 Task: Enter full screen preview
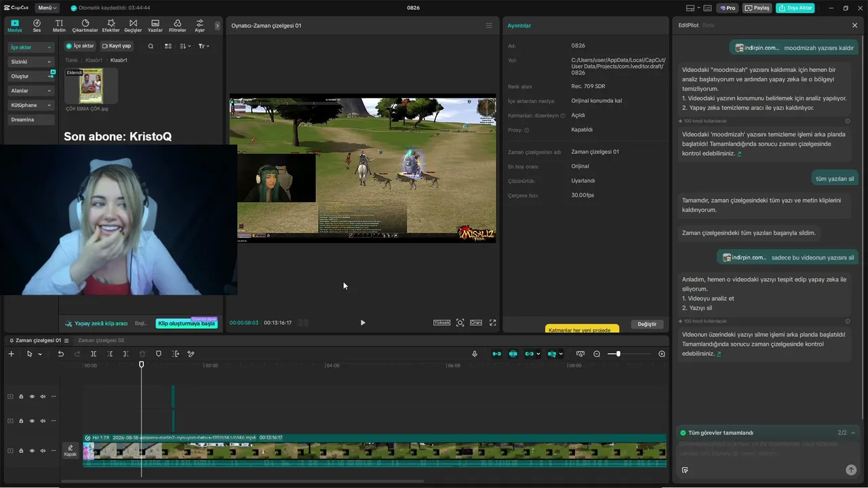tap(492, 323)
